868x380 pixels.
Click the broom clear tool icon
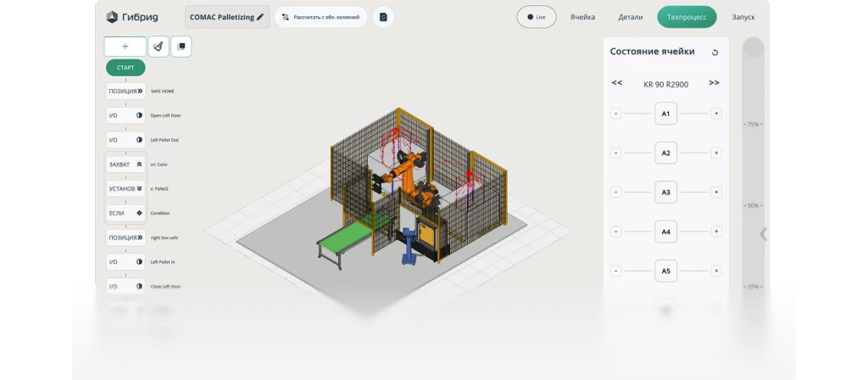coord(158,47)
